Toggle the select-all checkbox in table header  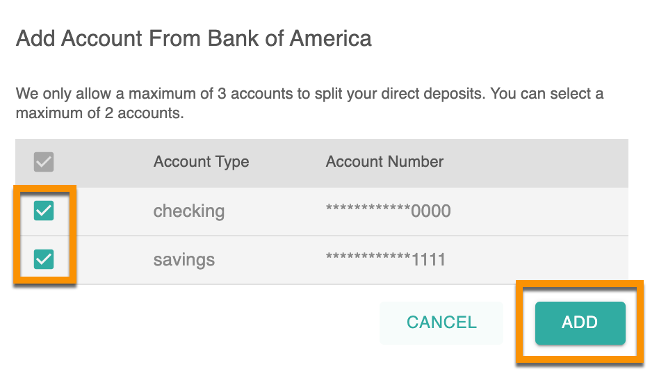(44, 162)
